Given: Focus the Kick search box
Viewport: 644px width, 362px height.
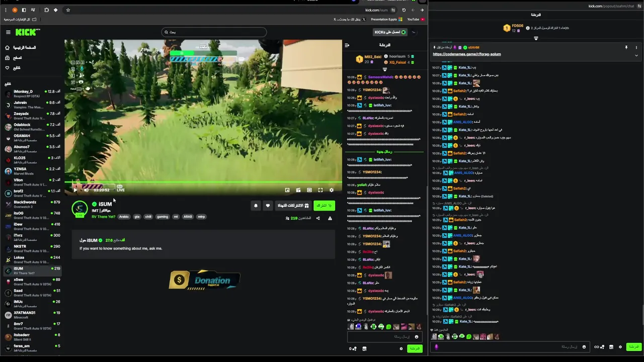Looking at the screenshot, I should point(214,32).
